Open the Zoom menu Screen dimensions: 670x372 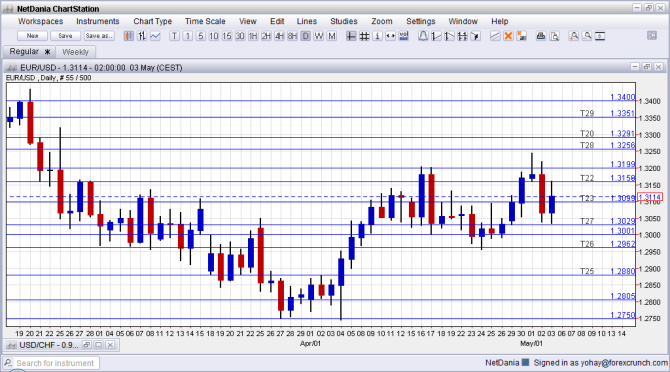(382, 21)
